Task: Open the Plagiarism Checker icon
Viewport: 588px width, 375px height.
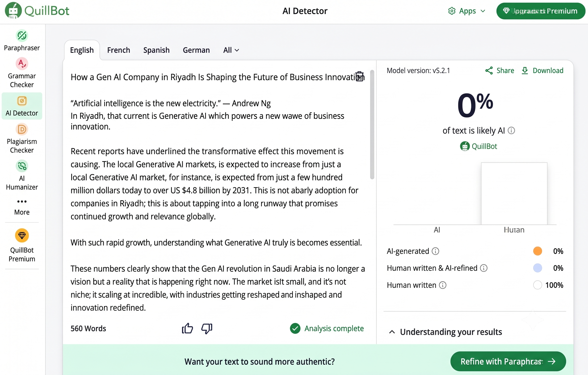Action: [22, 129]
